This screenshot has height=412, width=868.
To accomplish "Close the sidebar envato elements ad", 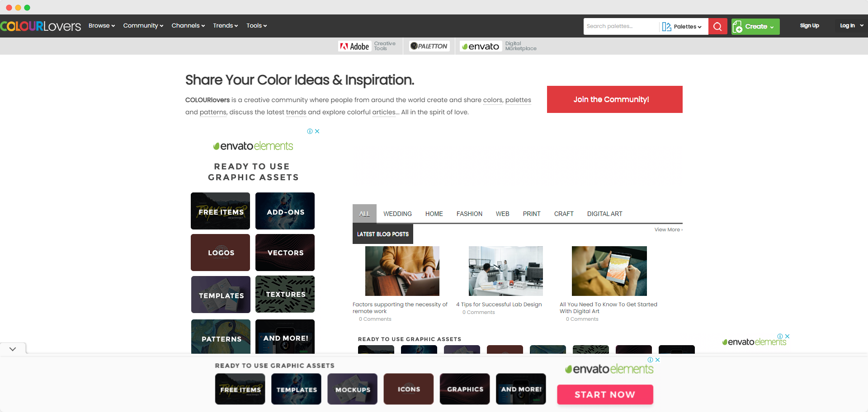I will [317, 131].
